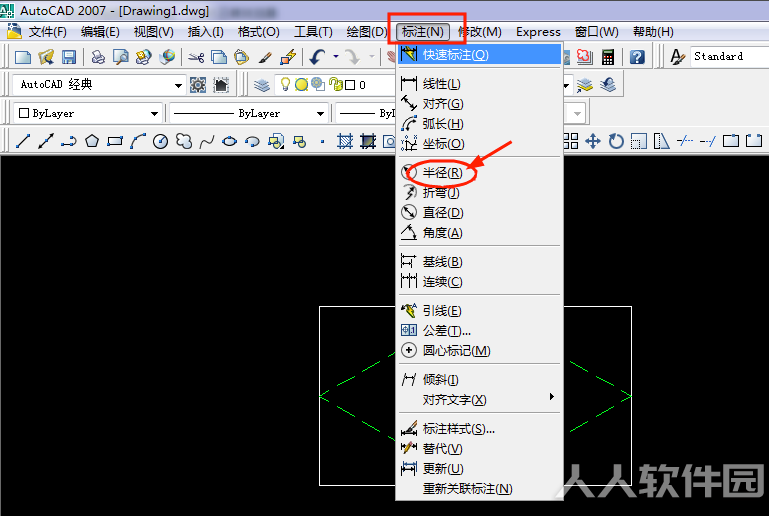The image size is (769, 516).
Task: Open the 文件(F) menu
Action: coord(48,32)
